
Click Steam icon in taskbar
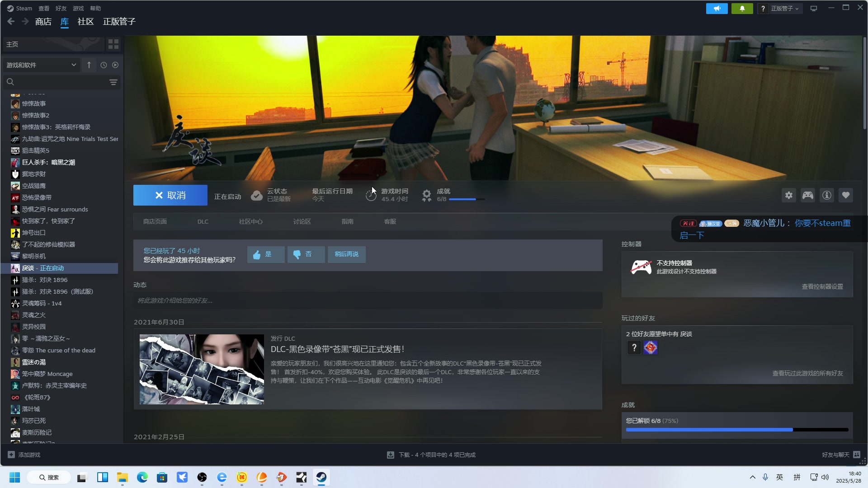click(321, 477)
